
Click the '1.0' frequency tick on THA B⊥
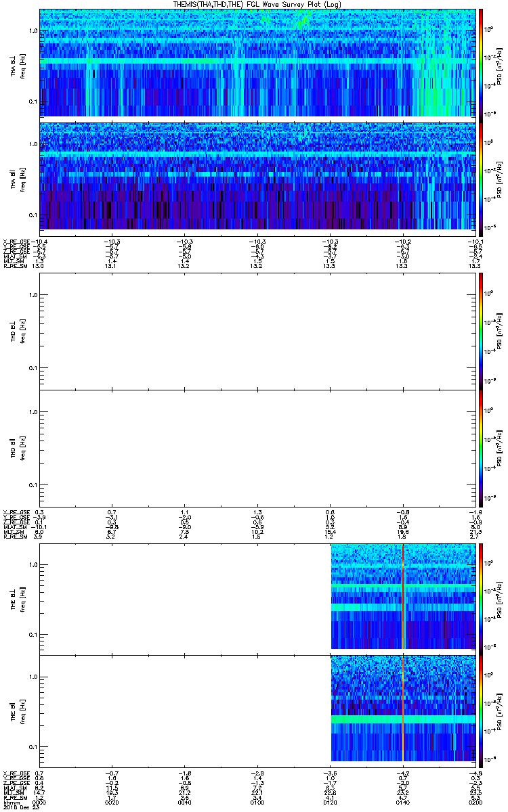[x=33, y=31]
